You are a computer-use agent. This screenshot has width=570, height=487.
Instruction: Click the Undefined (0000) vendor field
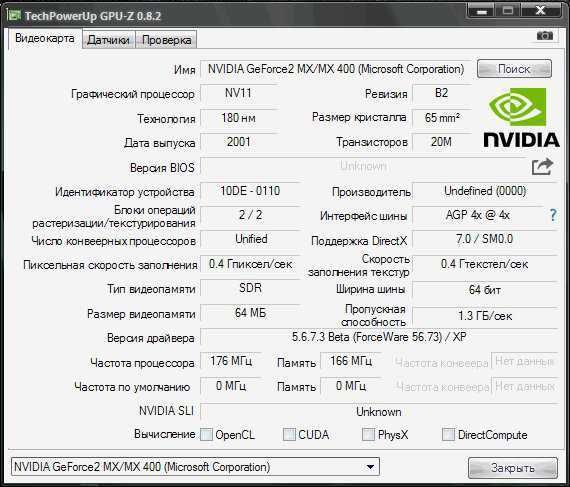point(485,191)
